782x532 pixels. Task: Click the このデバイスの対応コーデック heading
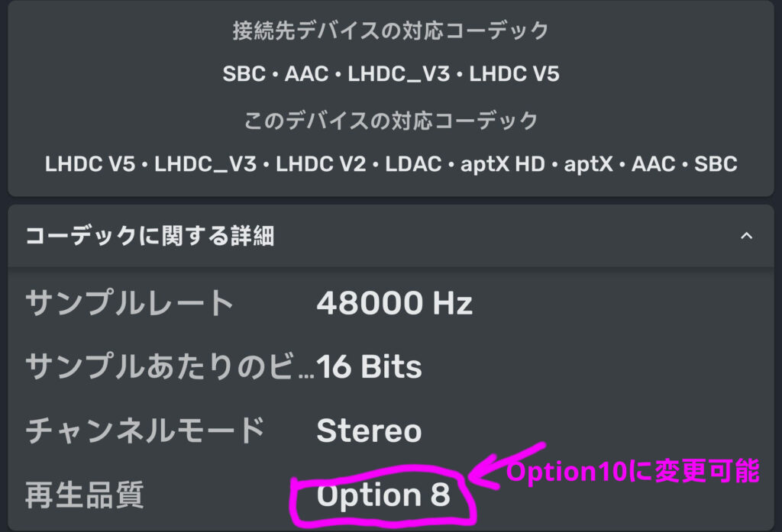click(x=391, y=121)
